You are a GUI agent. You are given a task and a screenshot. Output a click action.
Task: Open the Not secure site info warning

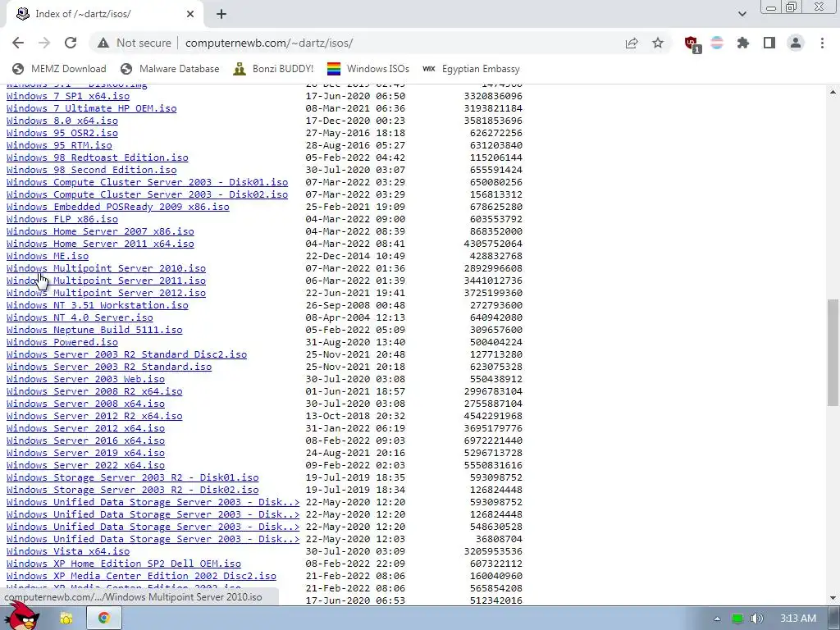pos(135,43)
